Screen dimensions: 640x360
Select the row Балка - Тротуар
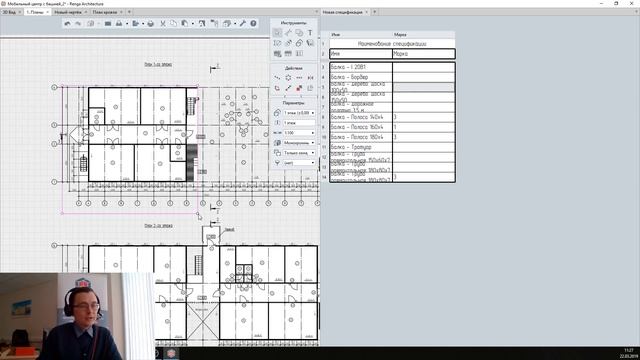pyautogui.click(x=392, y=147)
